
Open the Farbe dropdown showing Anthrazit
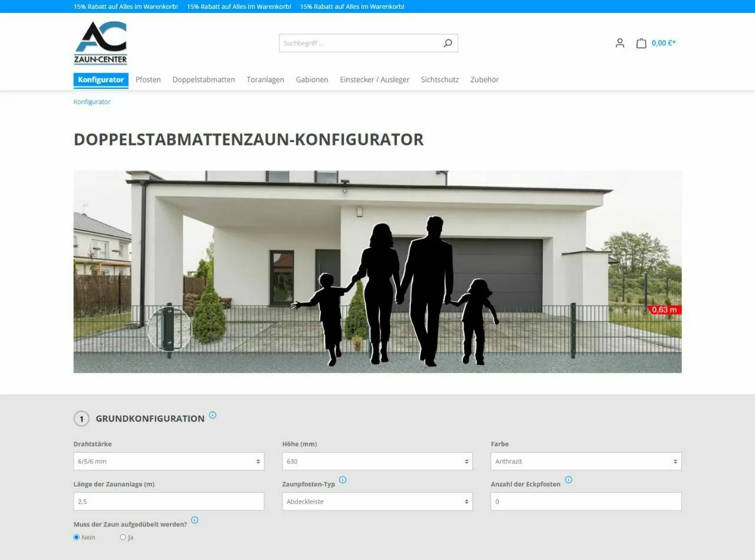coord(585,461)
